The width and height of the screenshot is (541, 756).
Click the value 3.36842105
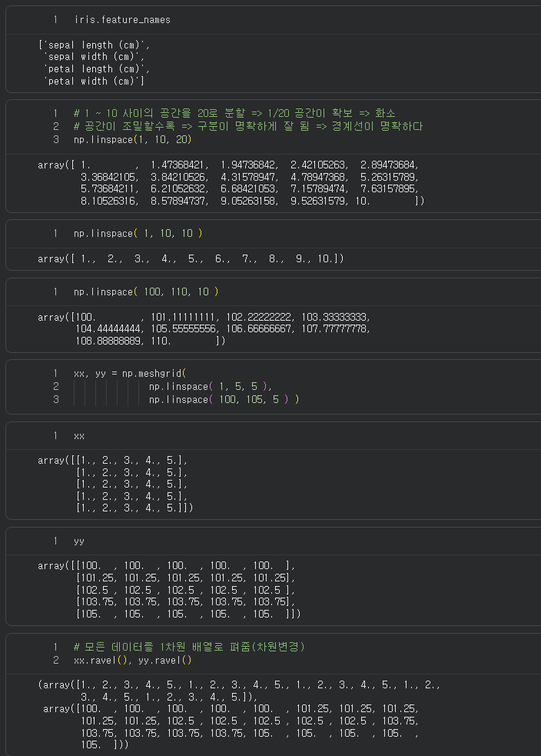tap(109, 177)
